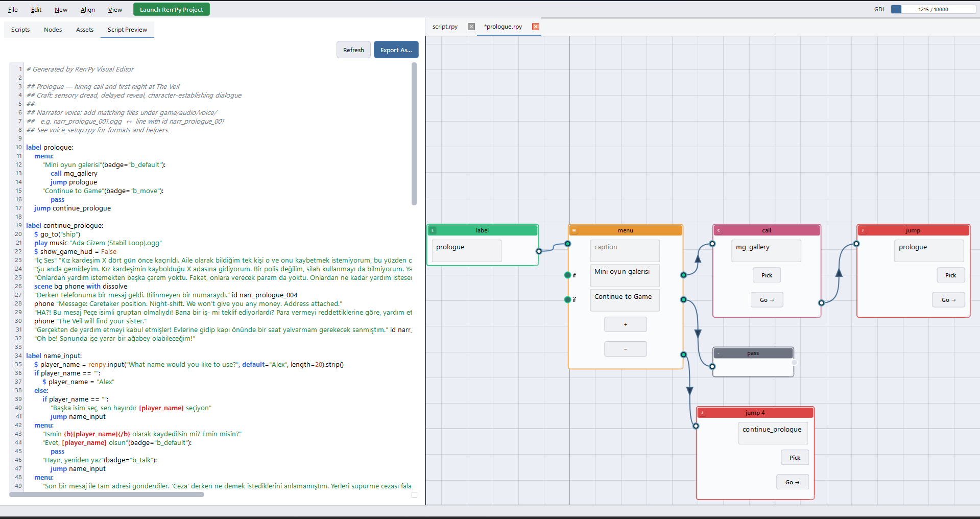980x519 pixels.
Task: Click the jump prologue node's input port
Action: click(856, 244)
